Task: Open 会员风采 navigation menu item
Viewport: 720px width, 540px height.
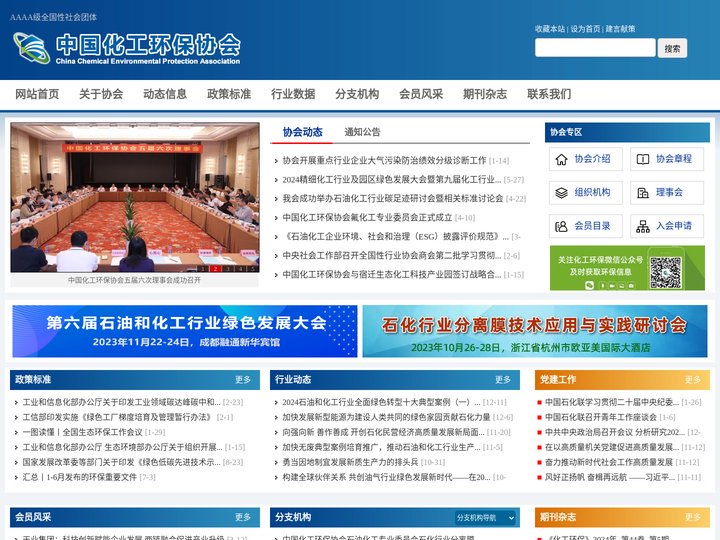Action: [x=421, y=94]
